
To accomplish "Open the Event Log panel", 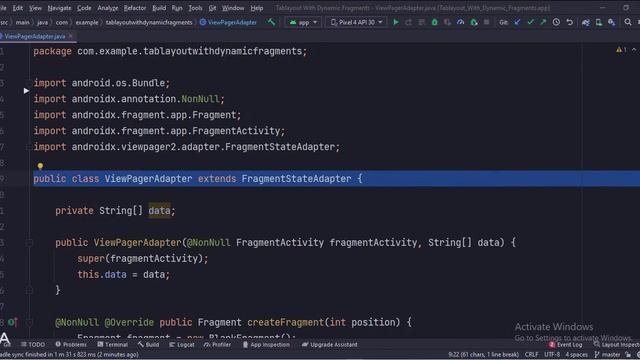I will click(x=565, y=344).
